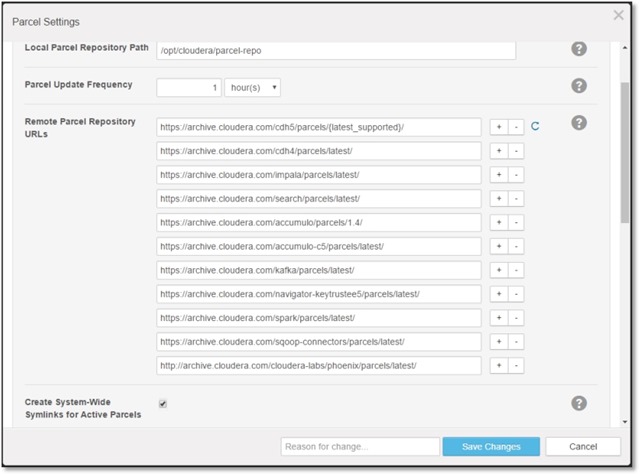Remove the cloudera-labs phoenix URL row
Screen dimensions: 640x475
(516, 366)
